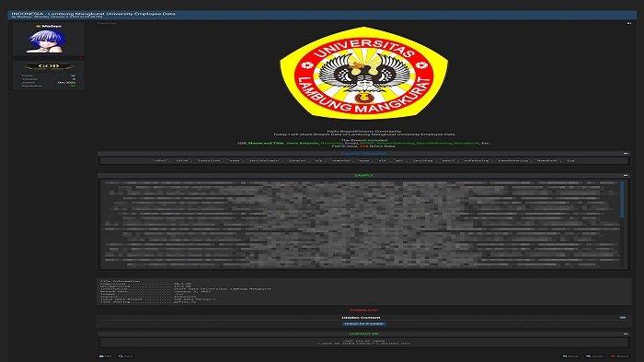Click the Report button at post bottom
This screenshot has height=362, width=644.
coord(620,356)
